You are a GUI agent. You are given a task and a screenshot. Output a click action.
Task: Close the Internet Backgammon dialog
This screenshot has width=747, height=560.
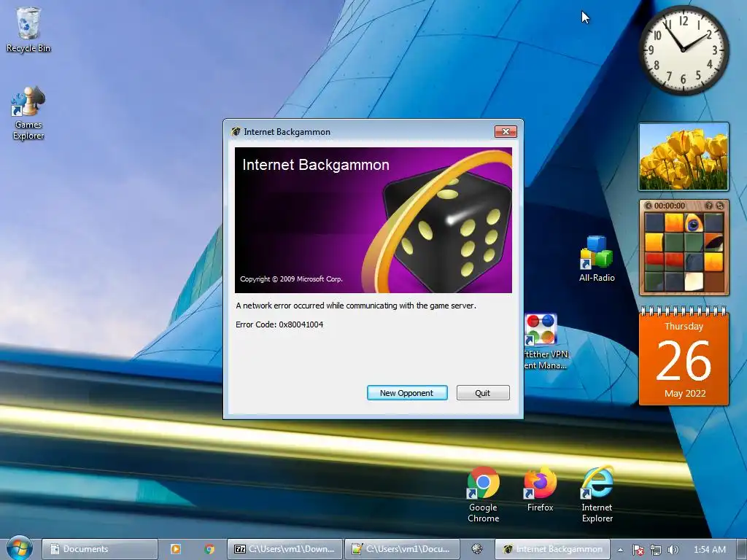tap(506, 131)
